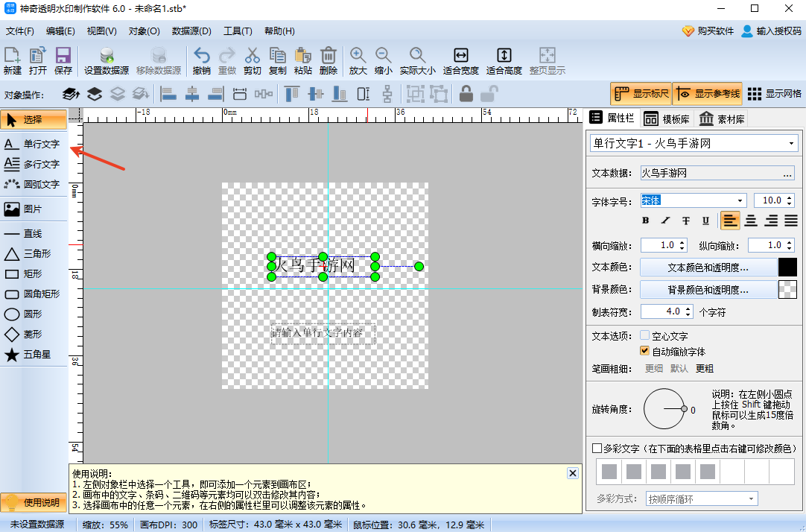Click 输入授权码 enter license button
The height and width of the screenshot is (532, 806).
(x=771, y=31)
